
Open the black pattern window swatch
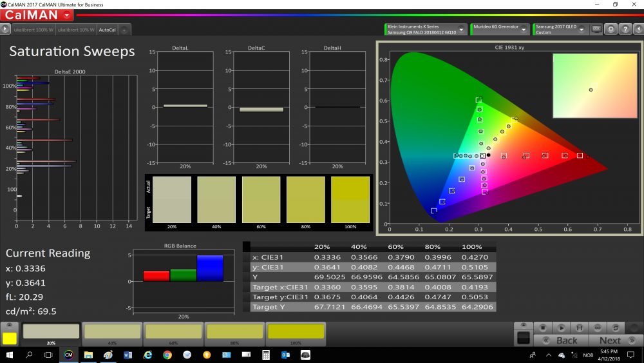pos(523,338)
